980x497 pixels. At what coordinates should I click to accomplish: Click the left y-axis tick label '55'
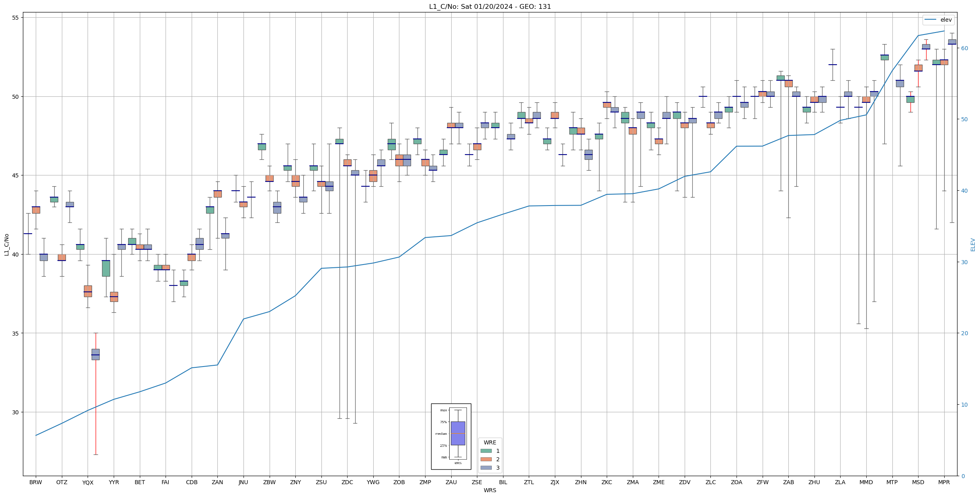16,18
